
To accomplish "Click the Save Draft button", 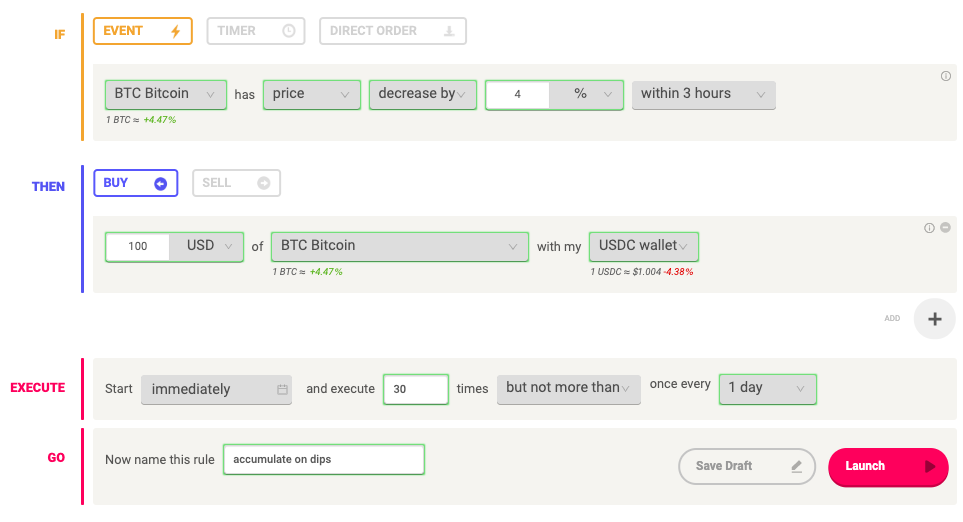I will 747,466.
